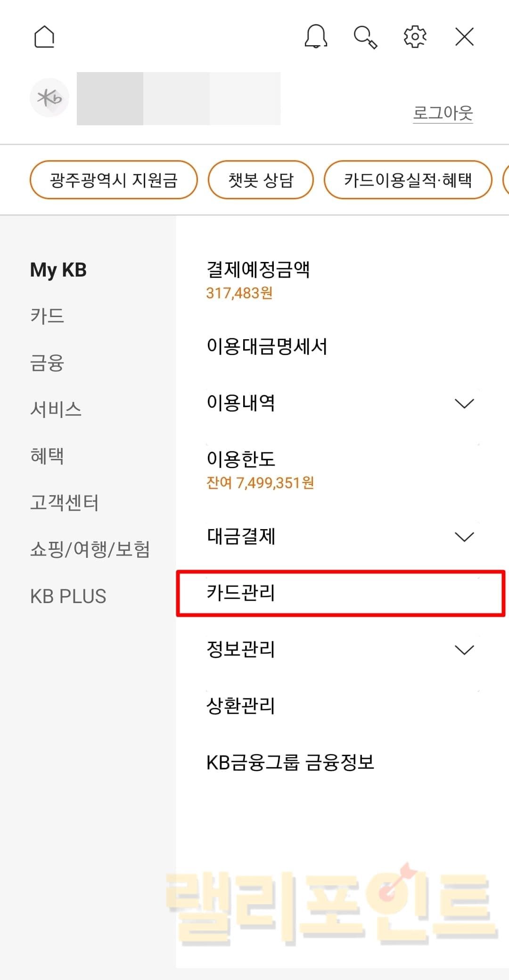Open notifications bell icon
The width and height of the screenshot is (509, 980).
316,37
